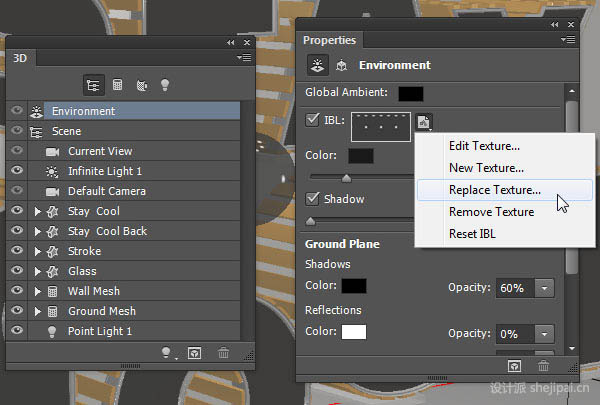This screenshot has height=405, width=600.
Task: Filter 3D panel by whole scene
Action: 93,85
